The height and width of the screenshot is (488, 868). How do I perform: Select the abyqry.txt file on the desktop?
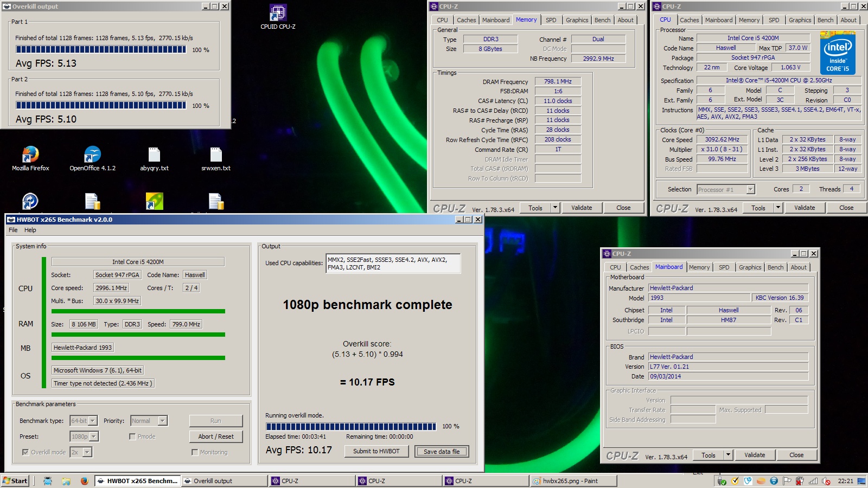pyautogui.click(x=154, y=158)
